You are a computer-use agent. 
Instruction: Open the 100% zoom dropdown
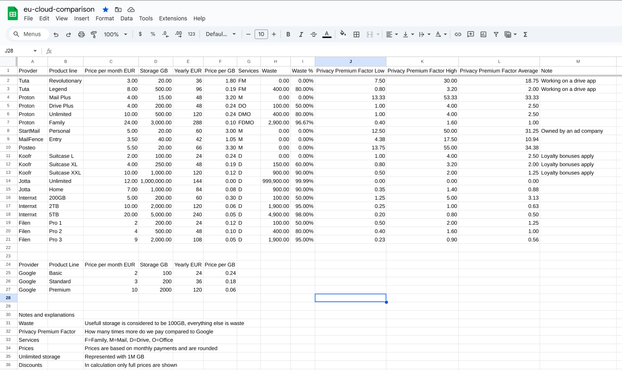(x=115, y=35)
